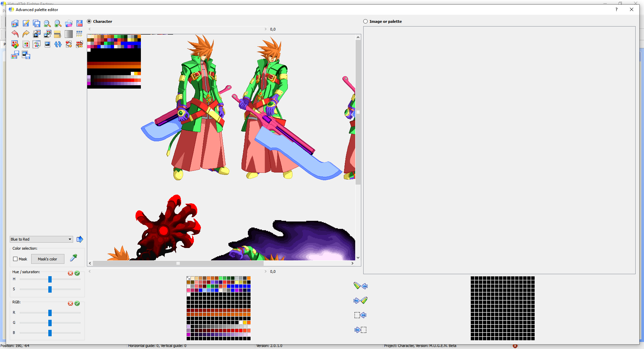The height and width of the screenshot is (349, 644).
Task: Click the scroll down arrow of character view
Action: (358, 258)
